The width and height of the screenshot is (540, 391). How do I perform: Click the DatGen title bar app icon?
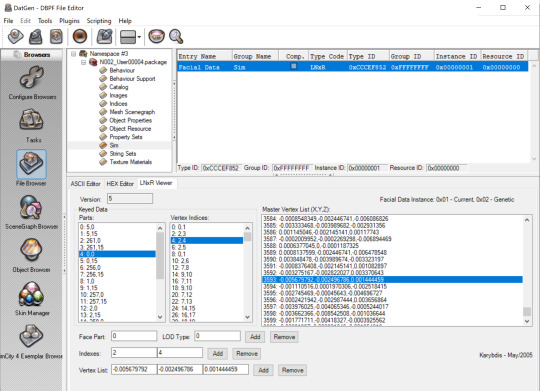[x=8, y=8]
